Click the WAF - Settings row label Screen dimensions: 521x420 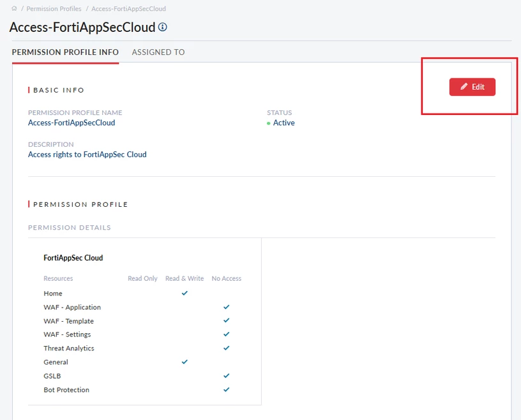pyautogui.click(x=67, y=334)
